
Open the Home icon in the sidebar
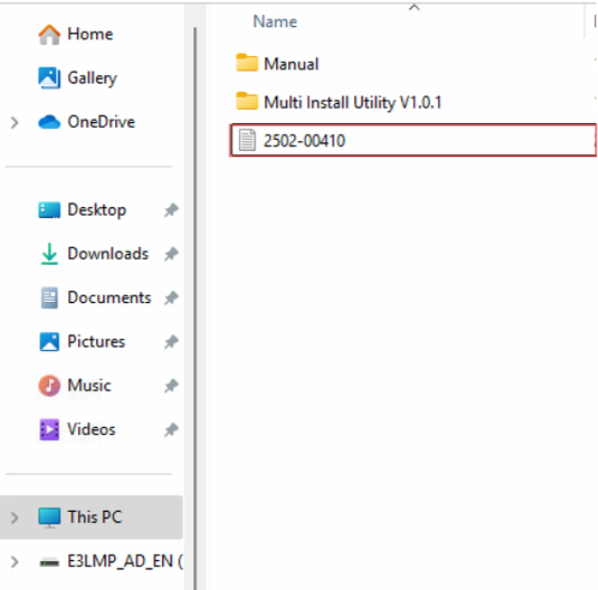(x=49, y=35)
